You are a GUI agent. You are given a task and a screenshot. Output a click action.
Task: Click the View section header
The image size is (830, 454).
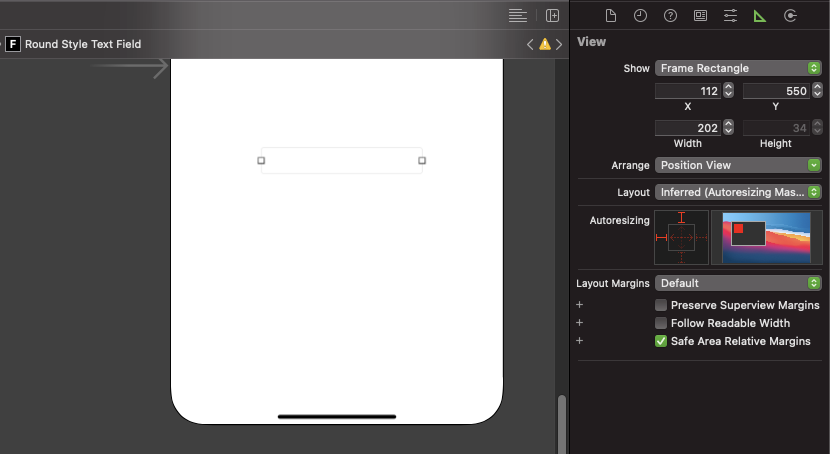coord(591,42)
